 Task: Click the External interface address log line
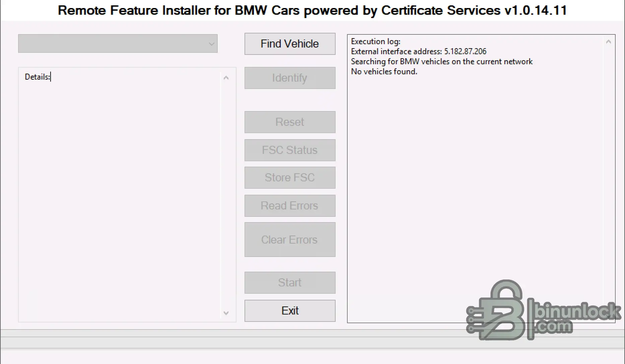[x=419, y=52]
